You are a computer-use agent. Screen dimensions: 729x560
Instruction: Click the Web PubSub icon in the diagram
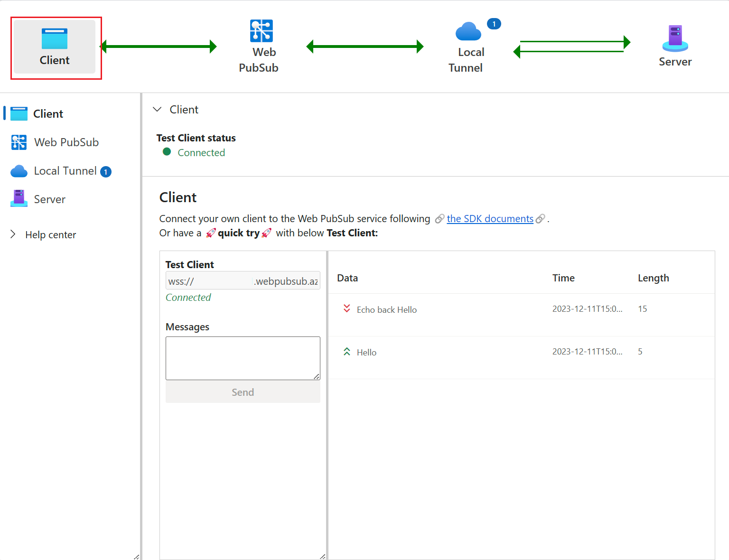tap(262, 31)
